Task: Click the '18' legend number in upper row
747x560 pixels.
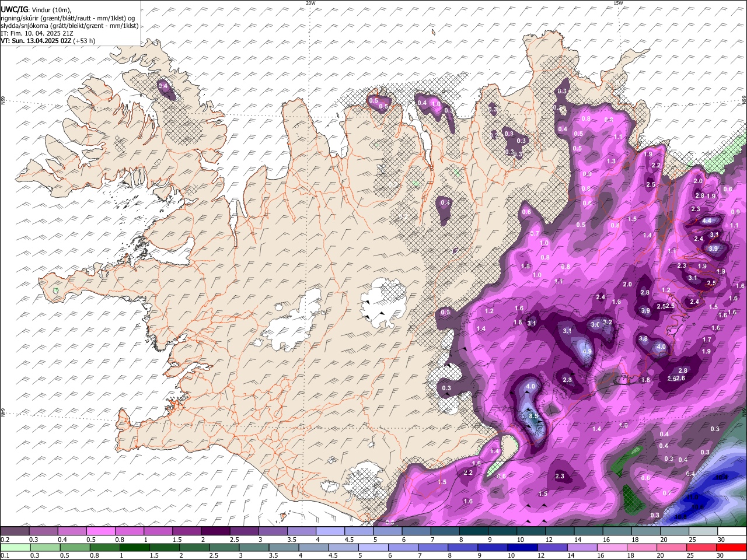Action: (x=635, y=540)
